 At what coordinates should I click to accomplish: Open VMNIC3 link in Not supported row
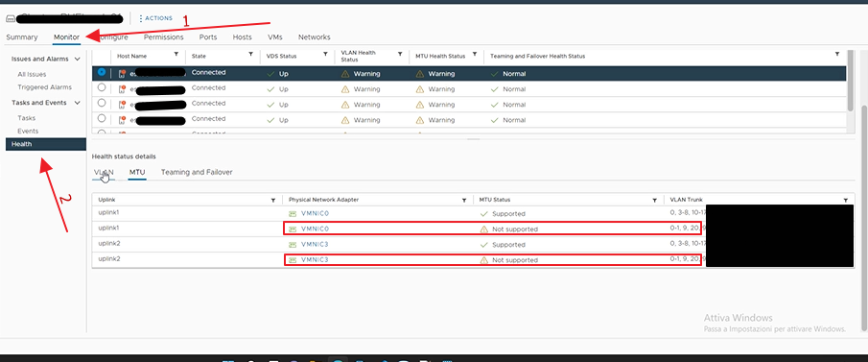(x=315, y=260)
